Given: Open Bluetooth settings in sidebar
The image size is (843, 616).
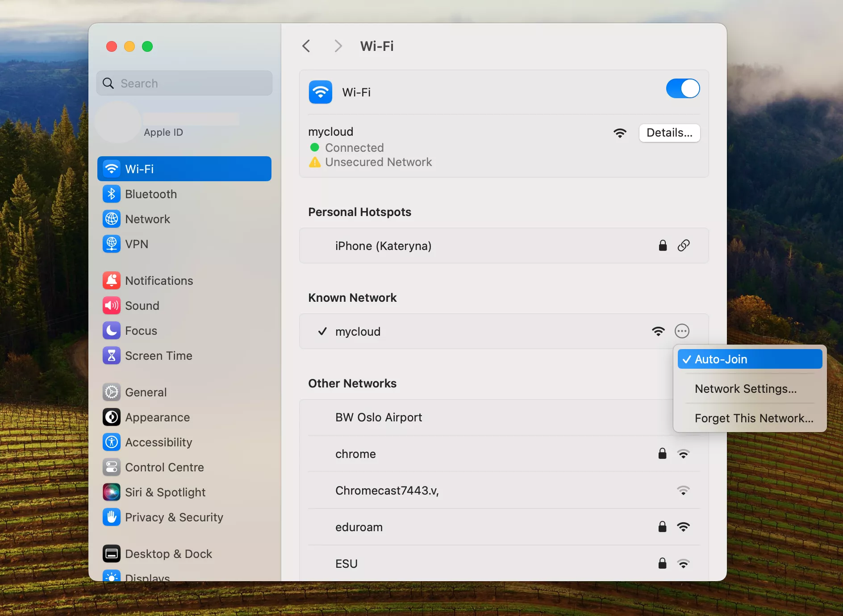Looking at the screenshot, I should tap(150, 194).
